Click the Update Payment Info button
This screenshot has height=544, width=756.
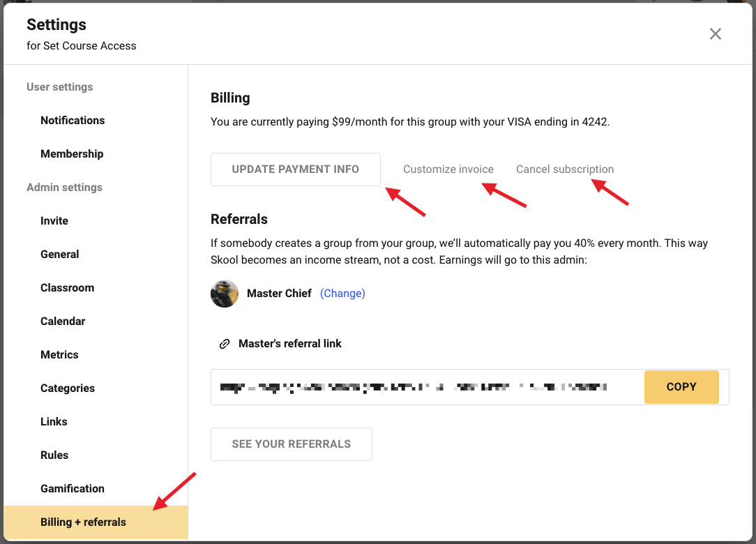[x=296, y=169]
